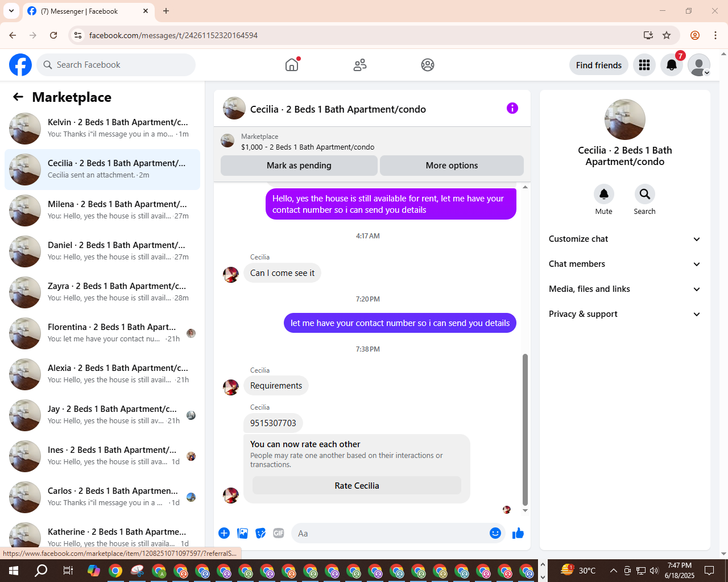Image resolution: width=728 pixels, height=582 pixels.
Task: Open Daniel's apartment conversation
Action: (x=102, y=251)
